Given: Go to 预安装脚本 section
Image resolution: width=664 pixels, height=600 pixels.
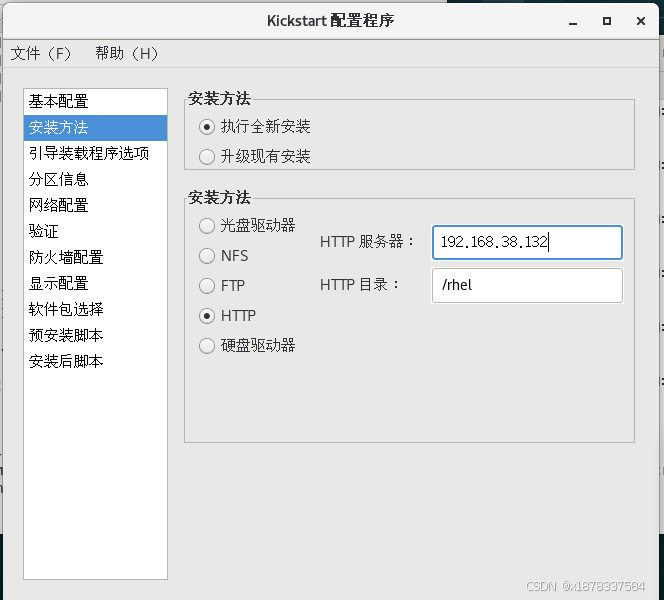Looking at the screenshot, I should pyautogui.click(x=95, y=335).
